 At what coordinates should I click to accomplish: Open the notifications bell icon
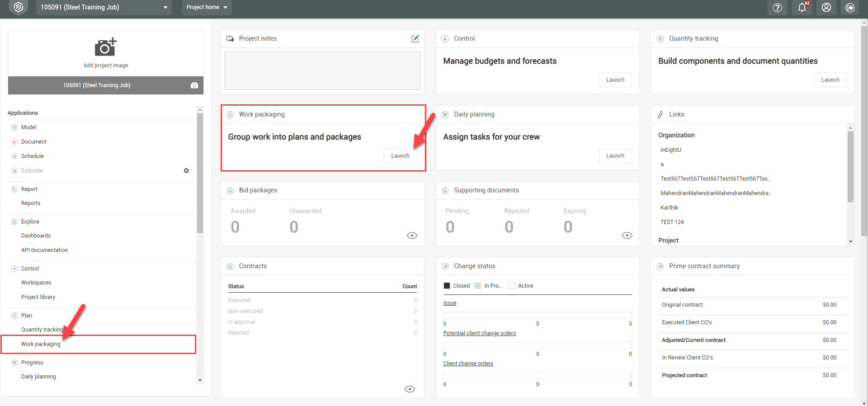tap(802, 8)
